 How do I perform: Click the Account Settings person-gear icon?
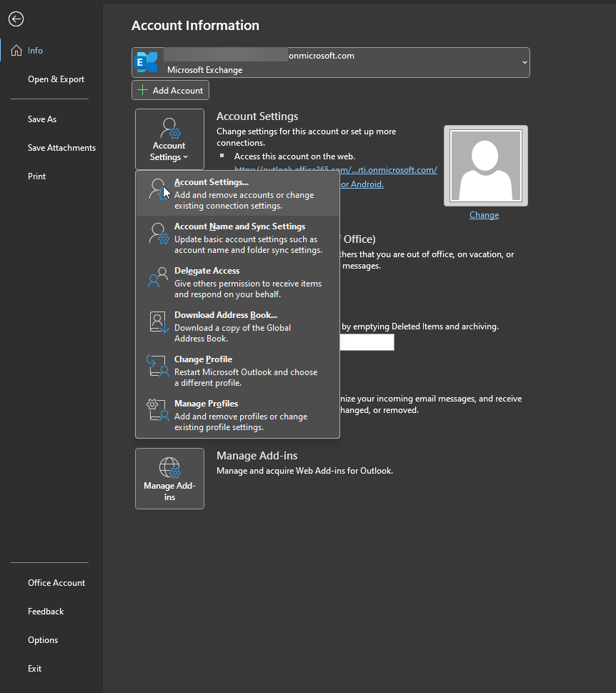[x=157, y=188]
